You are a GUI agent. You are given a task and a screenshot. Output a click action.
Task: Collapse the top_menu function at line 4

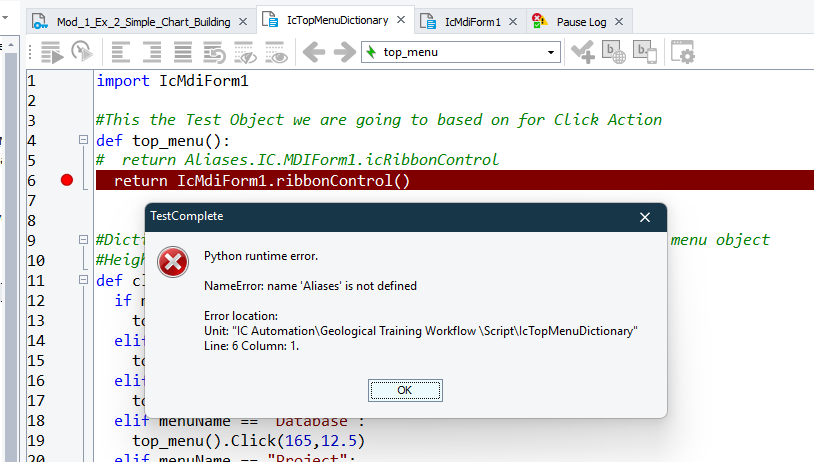[83, 140]
